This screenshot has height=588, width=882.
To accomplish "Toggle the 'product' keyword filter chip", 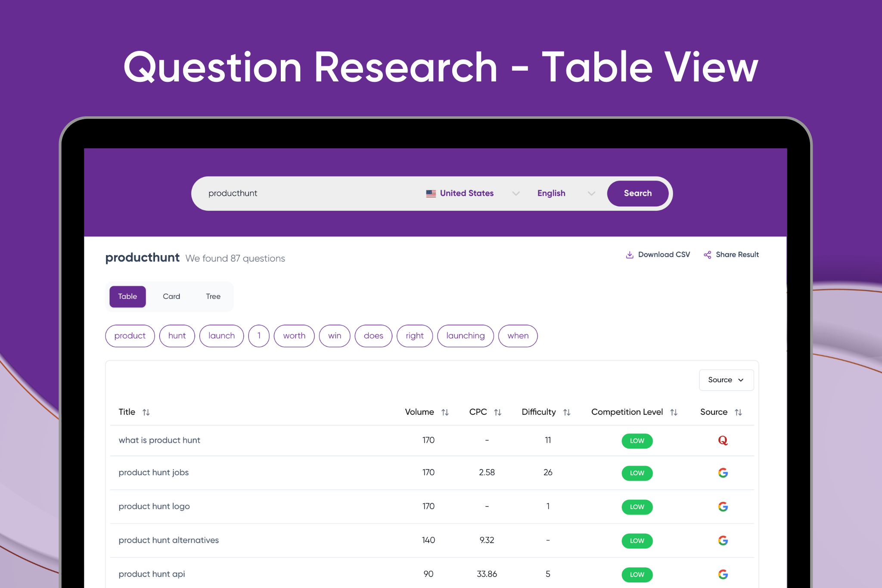I will pyautogui.click(x=130, y=336).
